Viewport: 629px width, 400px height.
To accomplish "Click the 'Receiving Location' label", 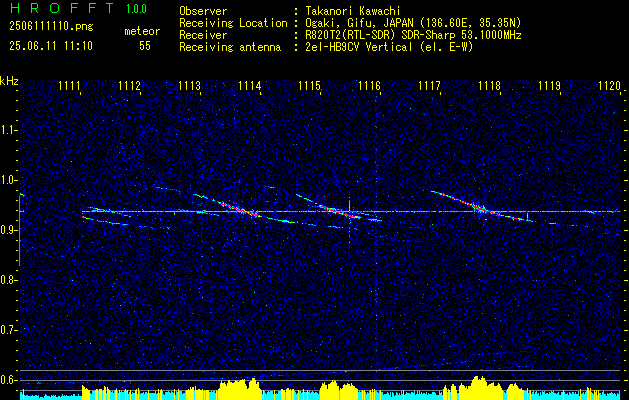I will (233, 23).
